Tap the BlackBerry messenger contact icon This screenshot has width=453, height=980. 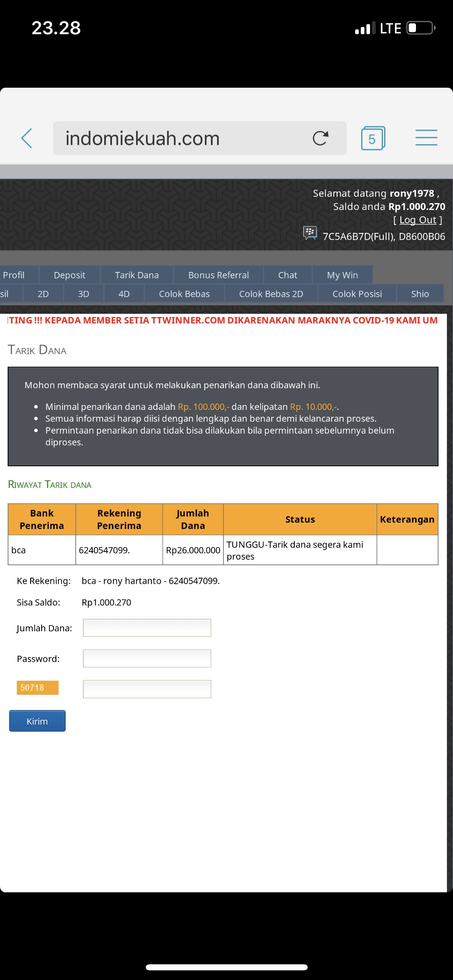(x=310, y=233)
